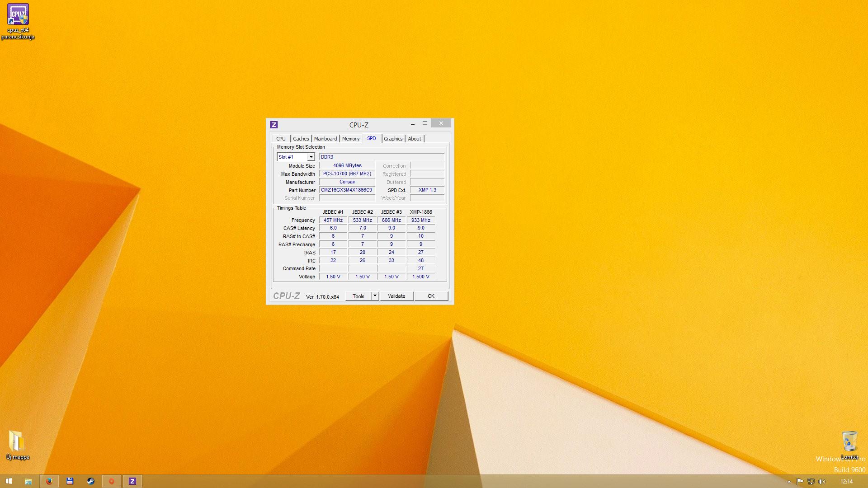Click the tRC value 22

333,261
